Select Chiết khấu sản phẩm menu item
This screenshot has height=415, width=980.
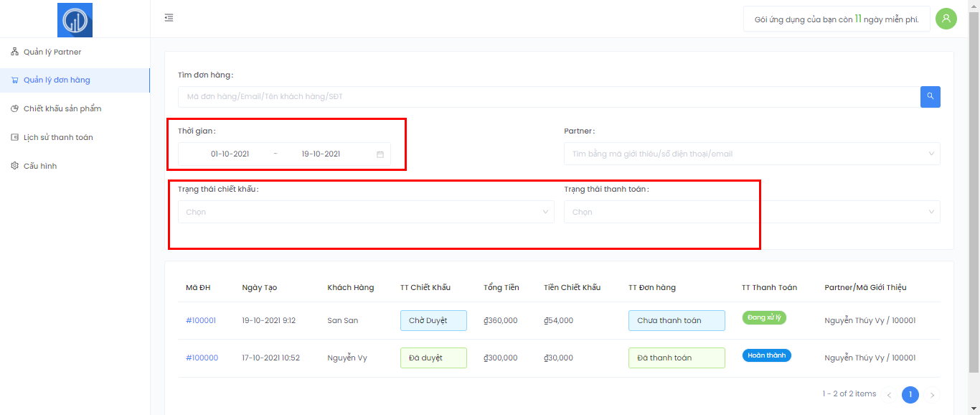[62, 108]
